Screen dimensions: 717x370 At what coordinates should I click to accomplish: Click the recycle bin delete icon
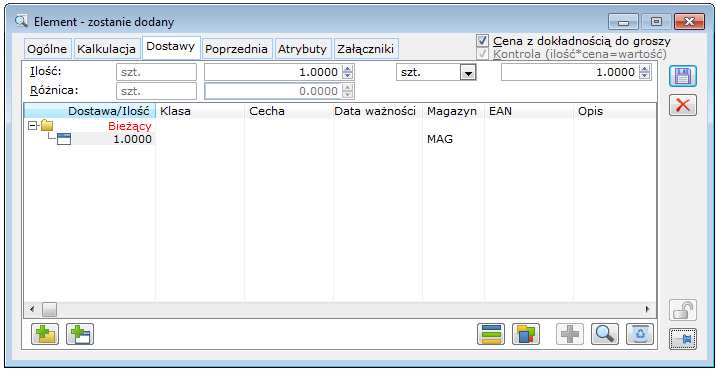point(640,334)
